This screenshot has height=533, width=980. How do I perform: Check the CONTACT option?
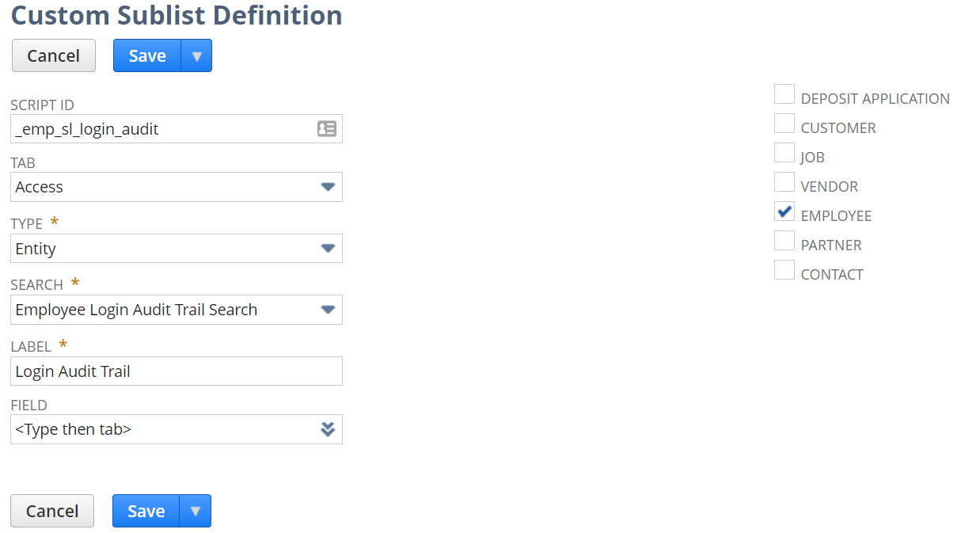tap(784, 269)
